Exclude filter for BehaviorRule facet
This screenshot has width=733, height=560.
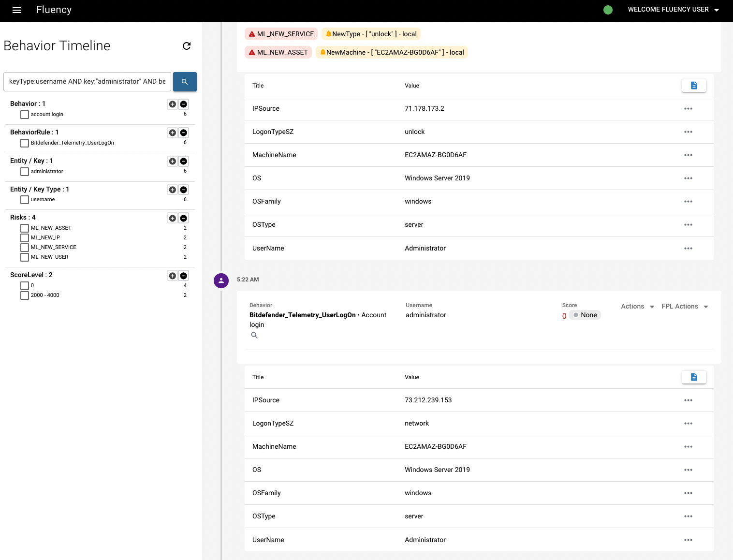184,133
